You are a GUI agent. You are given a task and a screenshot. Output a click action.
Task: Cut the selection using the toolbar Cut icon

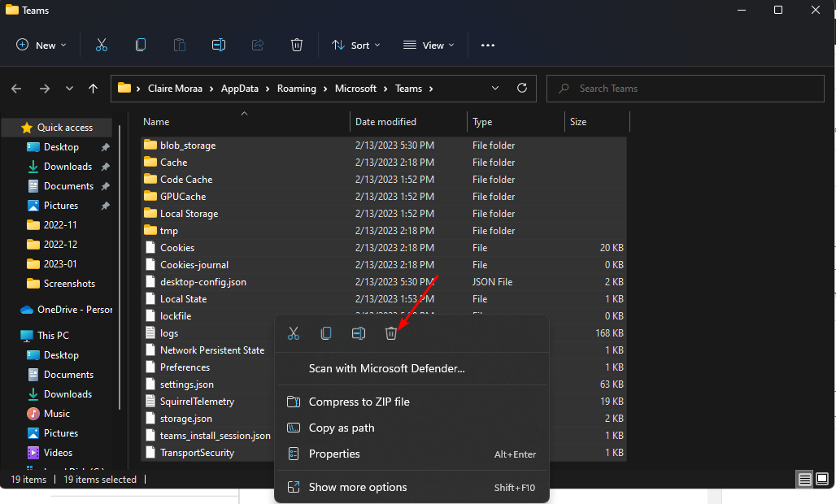tap(101, 45)
